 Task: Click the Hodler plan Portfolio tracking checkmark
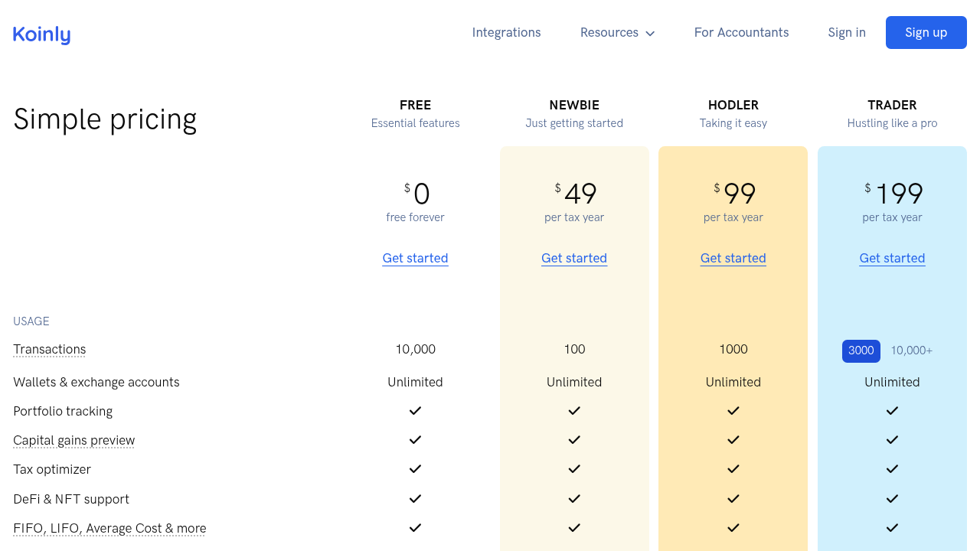733,411
